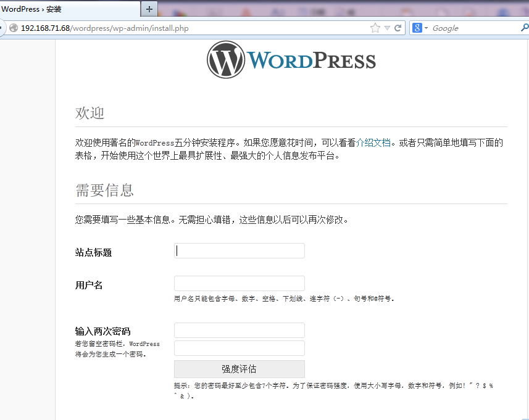Image resolution: width=529 pixels, height=420 pixels.
Task: Click the 用户名 label
Action: [89, 285]
